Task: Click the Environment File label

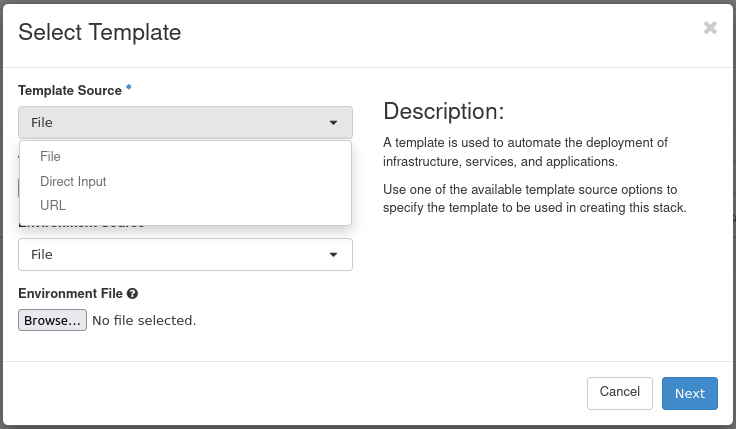Action: click(x=70, y=294)
